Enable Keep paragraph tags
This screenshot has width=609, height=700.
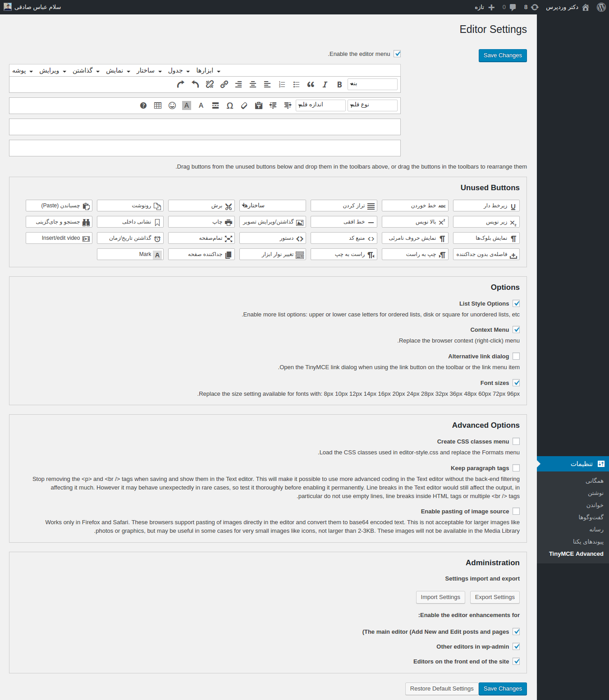coord(516,468)
